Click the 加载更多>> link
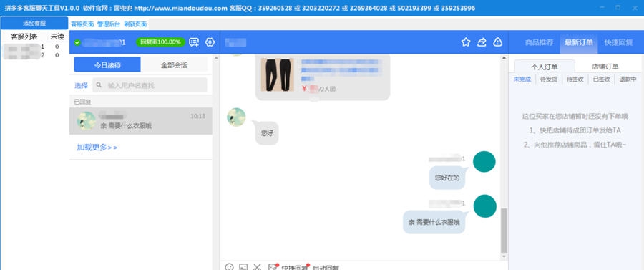Image resolution: width=644 pixels, height=270 pixels. pyautogui.click(x=97, y=147)
